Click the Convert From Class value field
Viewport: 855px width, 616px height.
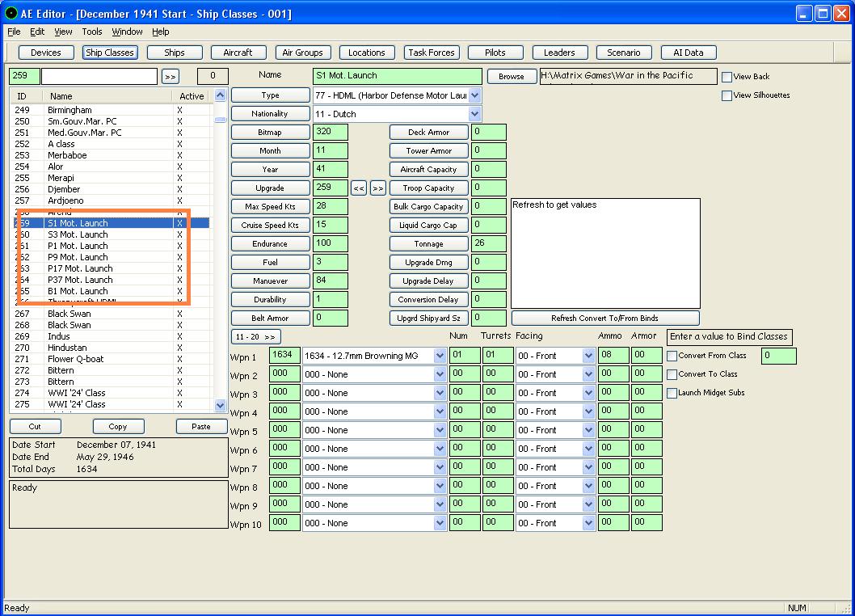click(x=779, y=356)
